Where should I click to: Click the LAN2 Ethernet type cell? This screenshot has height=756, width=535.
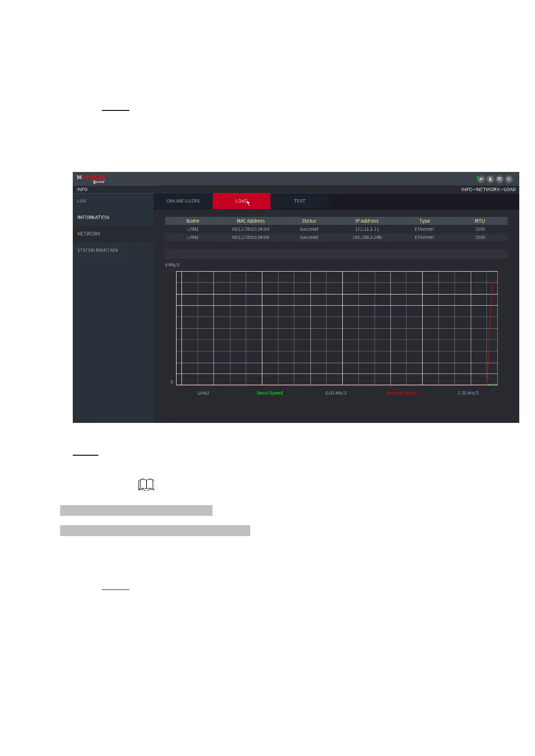coord(424,237)
